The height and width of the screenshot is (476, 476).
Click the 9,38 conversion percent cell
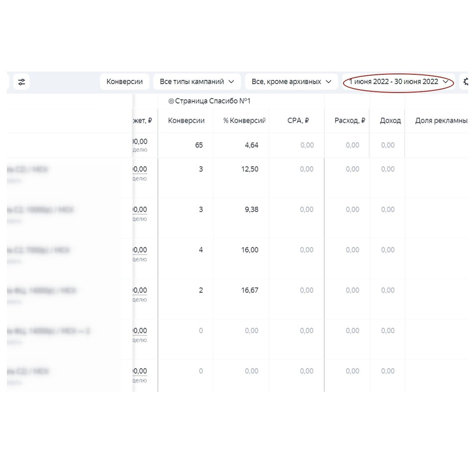point(251,210)
